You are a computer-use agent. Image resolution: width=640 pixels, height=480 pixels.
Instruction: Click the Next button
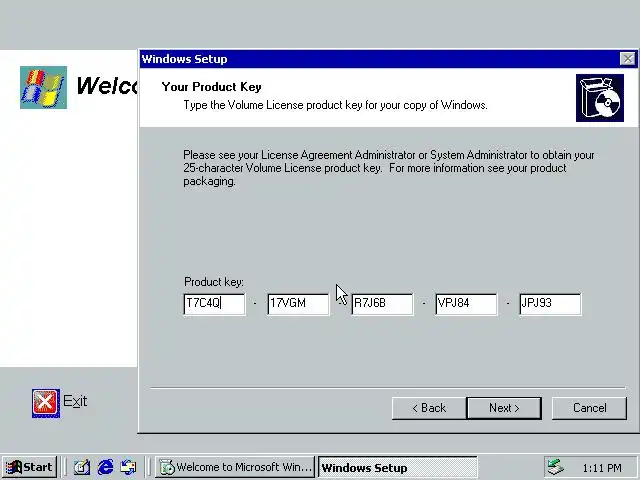(x=504, y=408)
